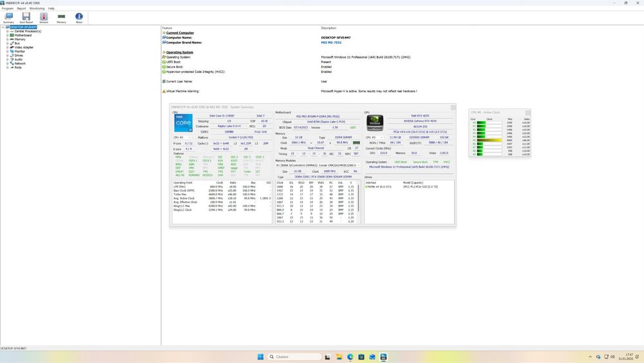
Task: Open the CPU #0 selector dropdown
Action: [x=182, y=137]
